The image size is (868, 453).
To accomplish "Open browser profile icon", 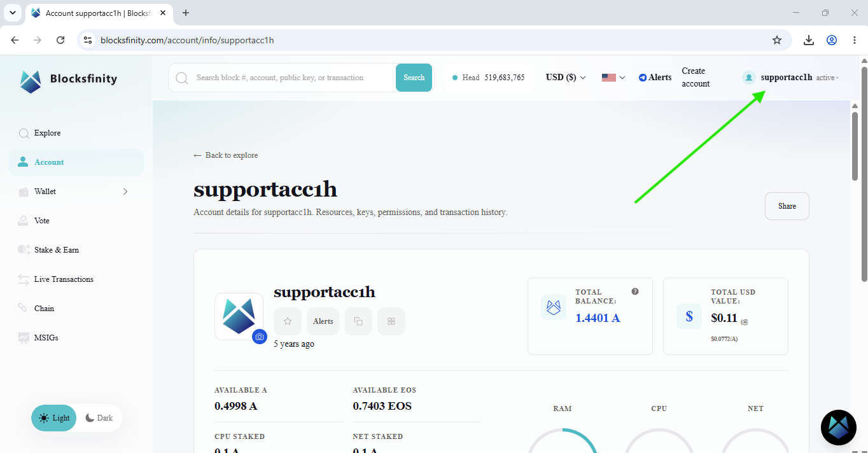I will coord(832,40).
